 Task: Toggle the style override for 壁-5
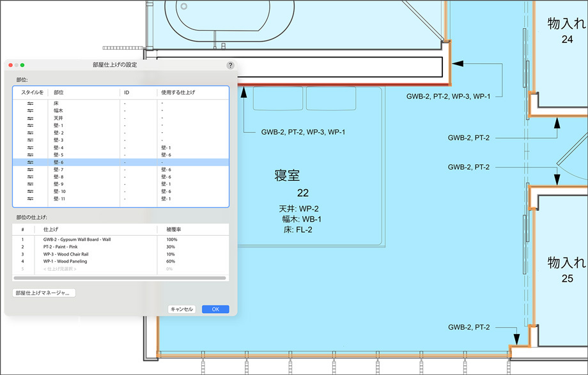[30, 155]
